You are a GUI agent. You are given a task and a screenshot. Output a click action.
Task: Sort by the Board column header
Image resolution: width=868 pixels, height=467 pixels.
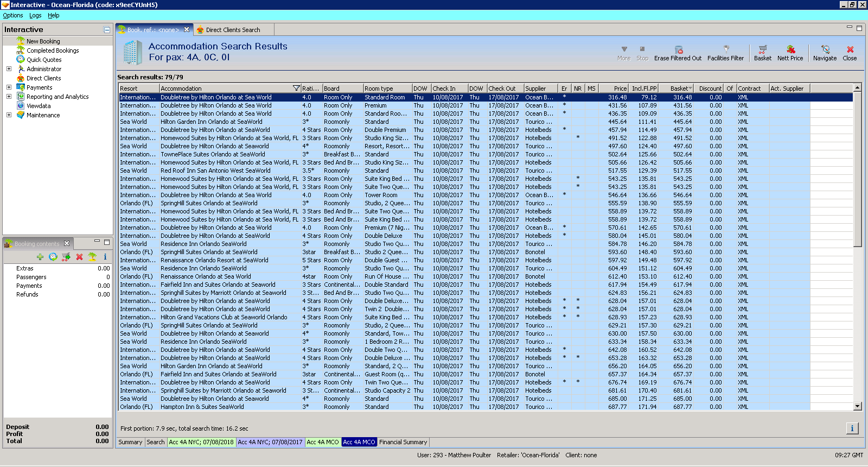point(343,89)
